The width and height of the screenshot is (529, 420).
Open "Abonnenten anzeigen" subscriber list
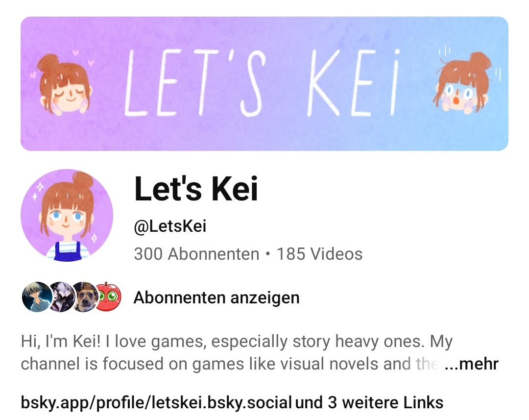216,298
